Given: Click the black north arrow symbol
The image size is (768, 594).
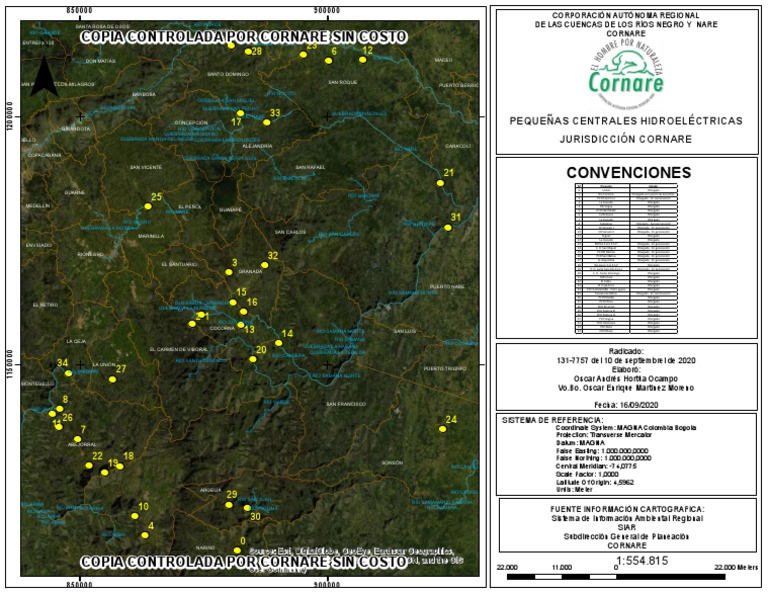Looking at the screenshot, I should (x=44, y=76).
